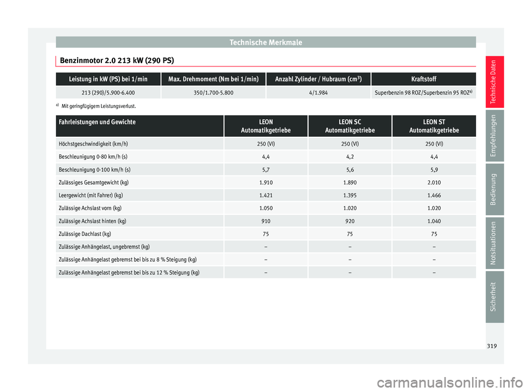Click the row label Zulässige Achslast hinten (kg)

pos(93,221)
